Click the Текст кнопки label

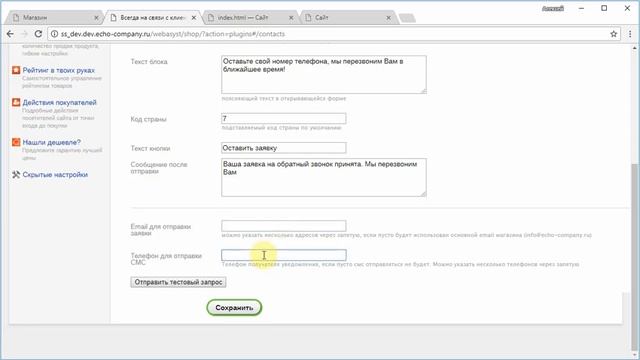(150, 148)
